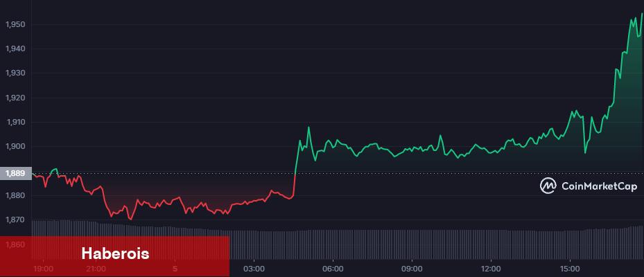This screenshot has width=644, height=277.
Task: Click the 03:00 time axis label
Action: [254, 269]
